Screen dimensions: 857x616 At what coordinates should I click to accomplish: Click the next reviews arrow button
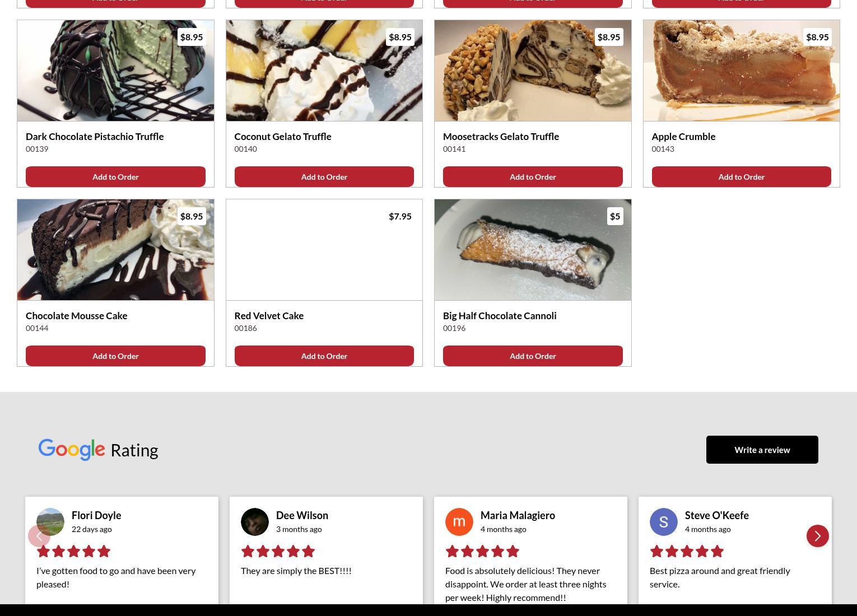point(818,536)
